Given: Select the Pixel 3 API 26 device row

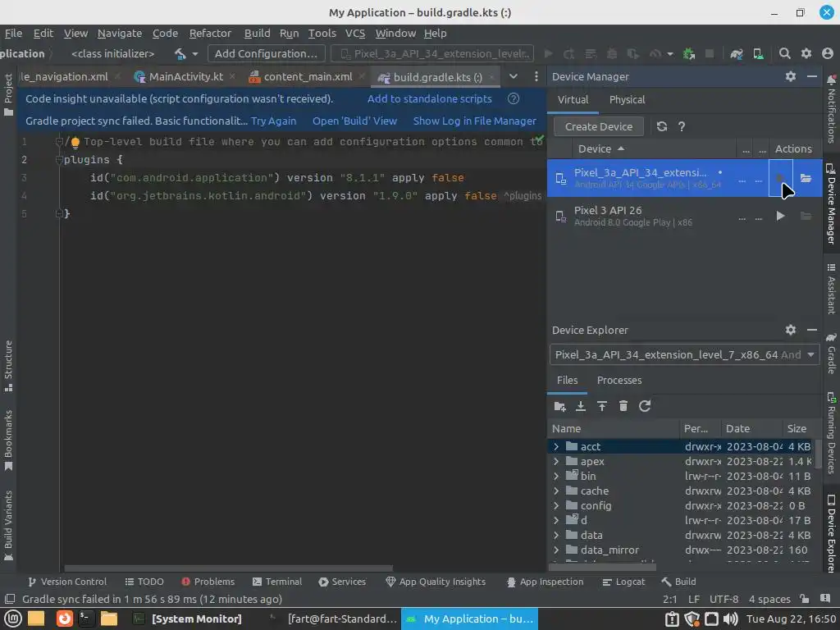Looking at the screenshot, I should tap(684, 216).
